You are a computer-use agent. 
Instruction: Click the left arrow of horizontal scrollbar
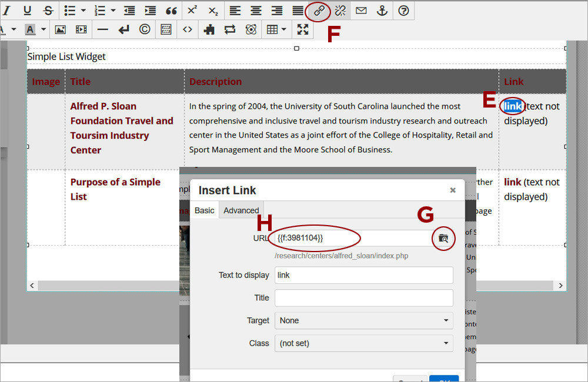(x=32, y=286)
